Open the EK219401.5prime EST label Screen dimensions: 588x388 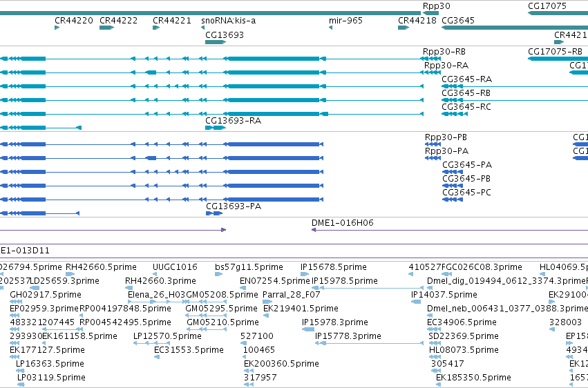click(301, 309)
